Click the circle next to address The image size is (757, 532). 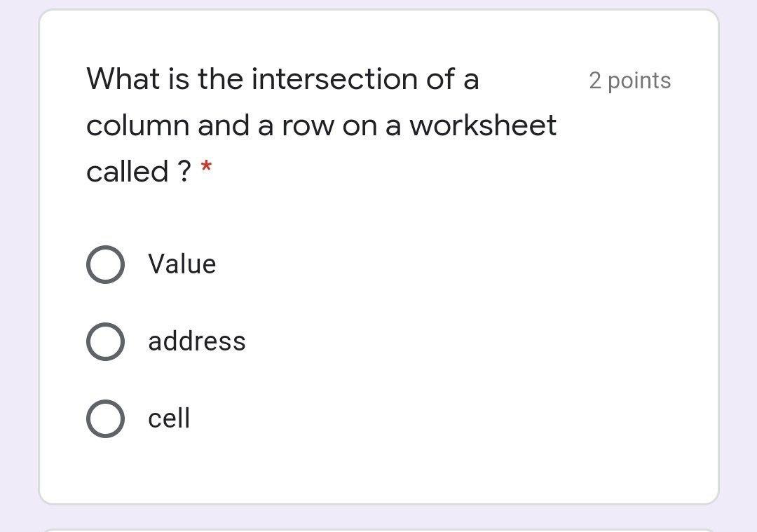[x=105, y=341]
